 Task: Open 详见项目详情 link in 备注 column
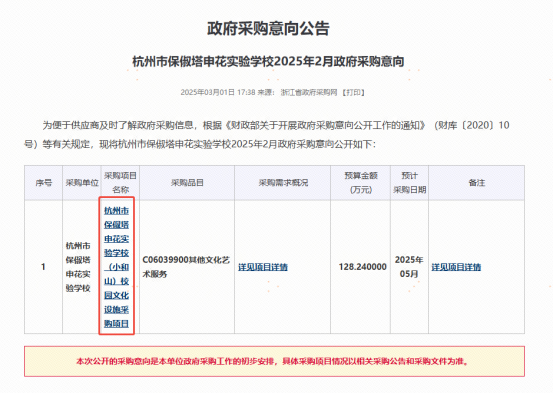pos(456,267)
